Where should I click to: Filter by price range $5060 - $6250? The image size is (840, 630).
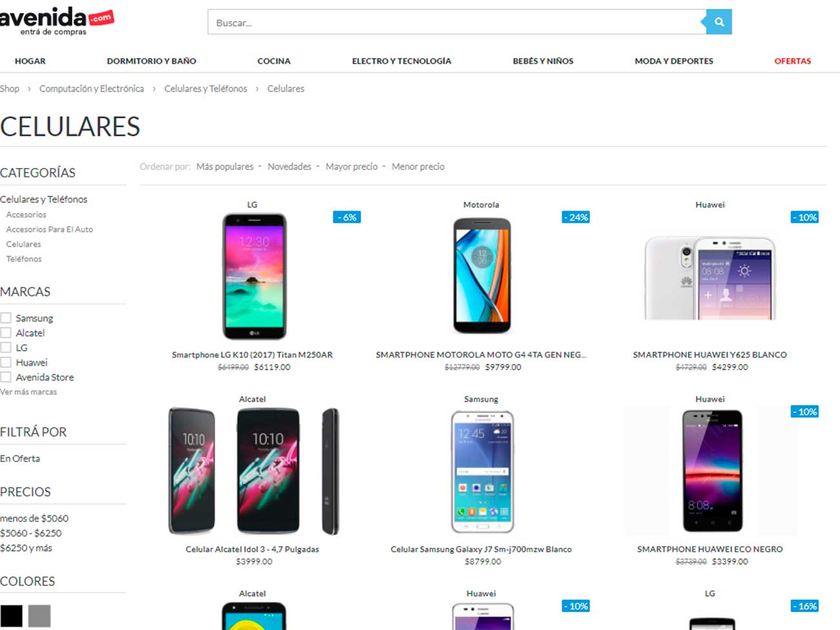(31, 533)
